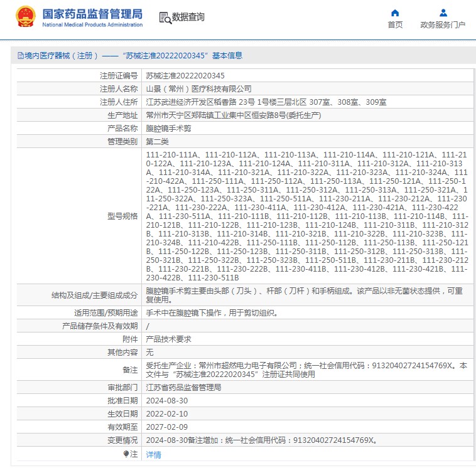Select the remarks text 受托生产企业

click(306, 370)
